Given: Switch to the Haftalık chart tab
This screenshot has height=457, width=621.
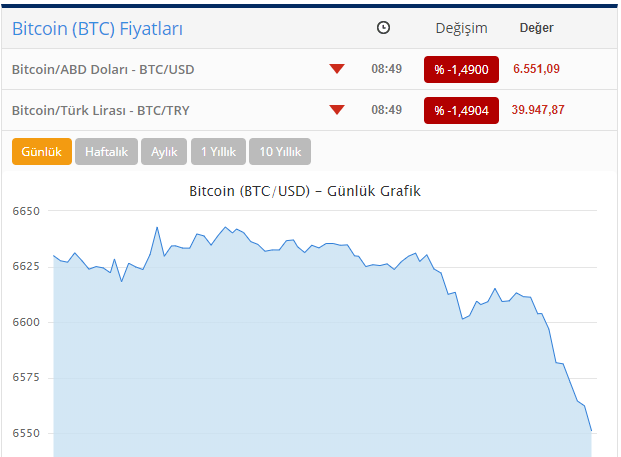Looking at the screenshot, I should [x=107, y=151].
